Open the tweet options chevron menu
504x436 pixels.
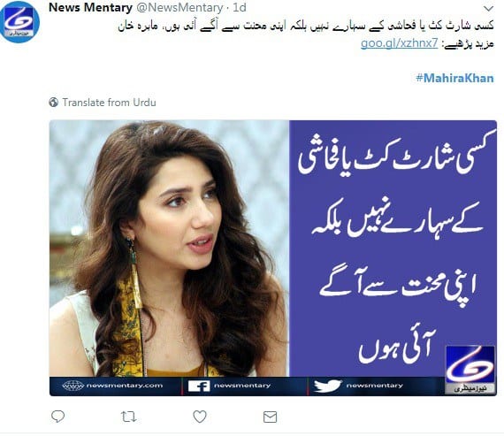[489, 8]
